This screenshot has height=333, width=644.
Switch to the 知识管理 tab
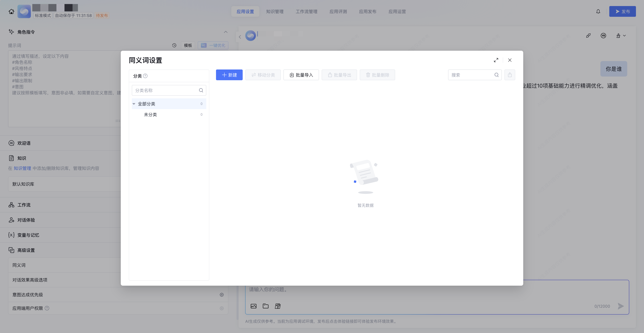coord(275,12)
